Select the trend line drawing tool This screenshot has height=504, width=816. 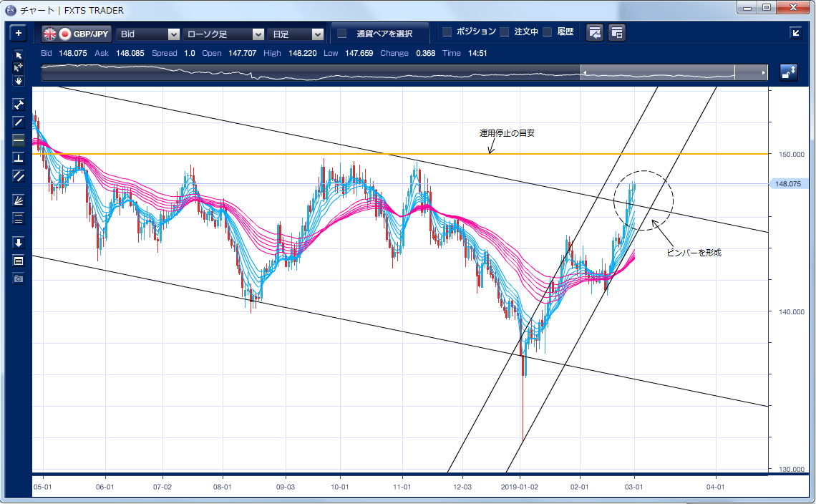(x=18, y=122)
